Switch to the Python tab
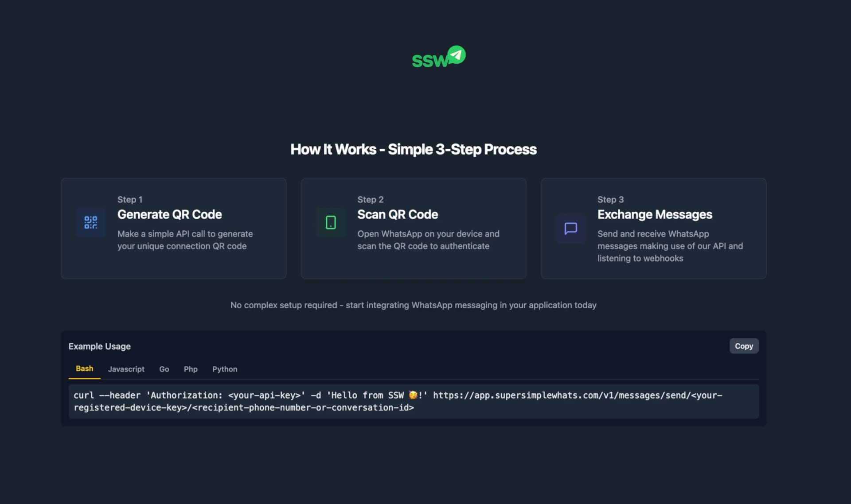 click(x=225, y=369)
